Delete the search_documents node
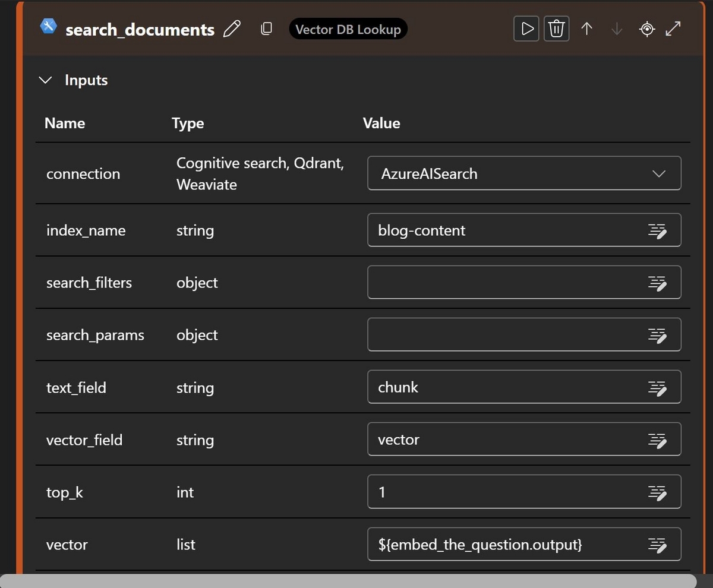The image size is (713, 588). pyautogui.click(x=556, y=29)
